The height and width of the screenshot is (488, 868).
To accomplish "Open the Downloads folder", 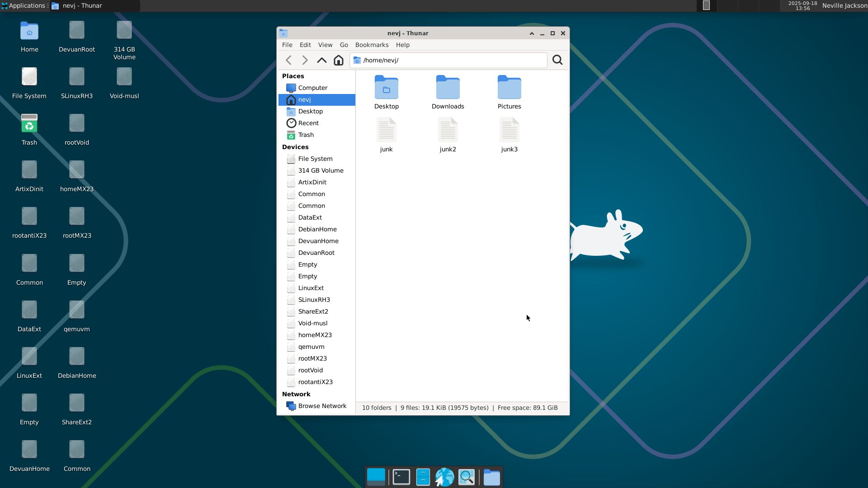I will coord(448,92).
